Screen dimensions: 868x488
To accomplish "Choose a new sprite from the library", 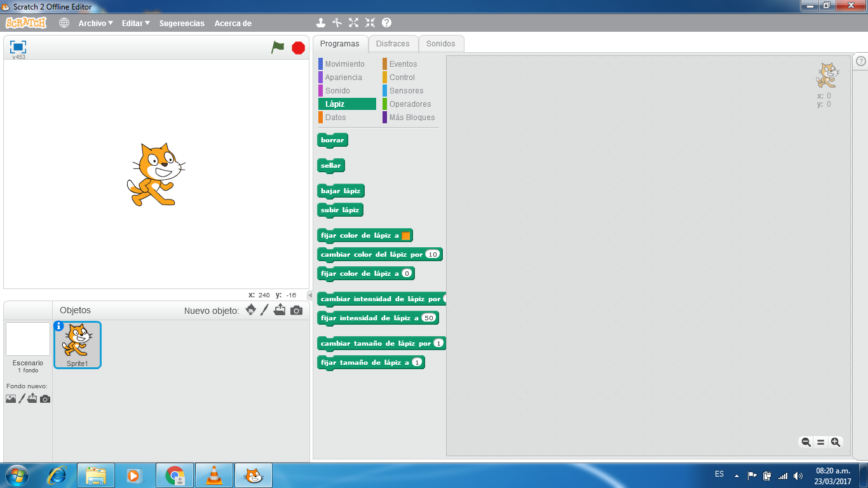I will pos(250,310).
